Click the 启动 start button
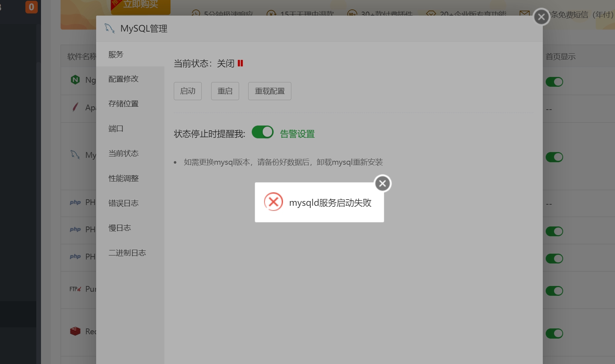 pyautogui.click(x=188, y=91)
